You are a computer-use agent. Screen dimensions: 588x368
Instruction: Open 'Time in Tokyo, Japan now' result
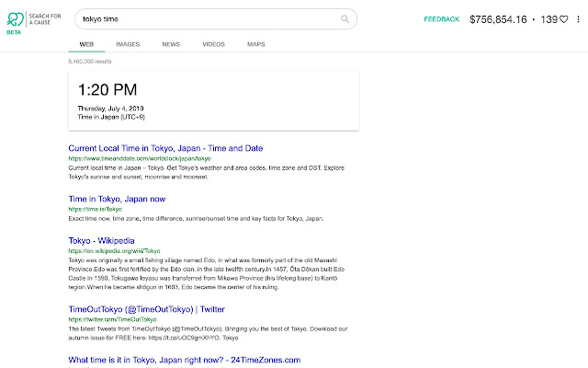click(x=118, y=198)
